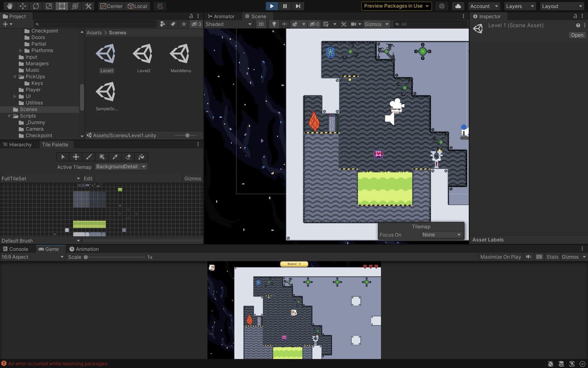Select the Rotate tool in the toolbar
The image size is (588, 368).
coord(36,6)
